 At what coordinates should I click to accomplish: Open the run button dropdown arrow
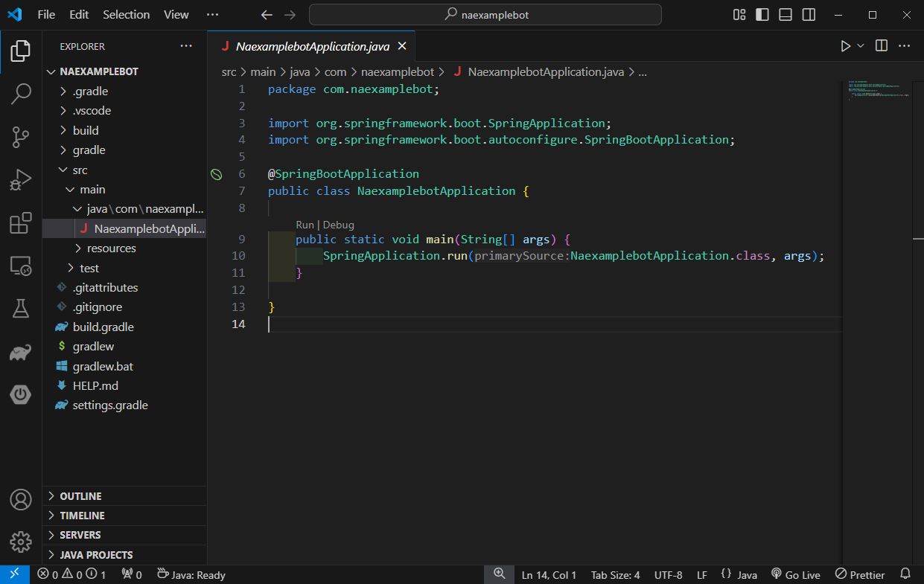[x=861, y=46]
